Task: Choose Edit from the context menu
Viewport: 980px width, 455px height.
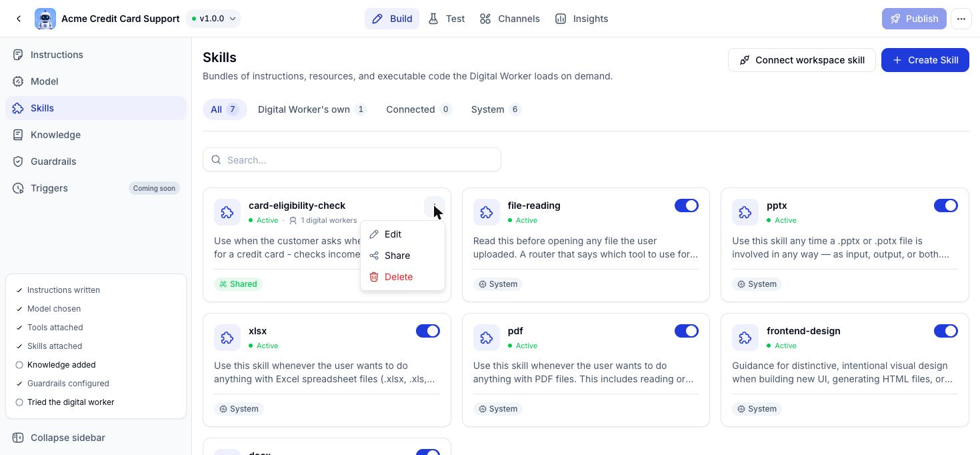Action: coord(402,234)
